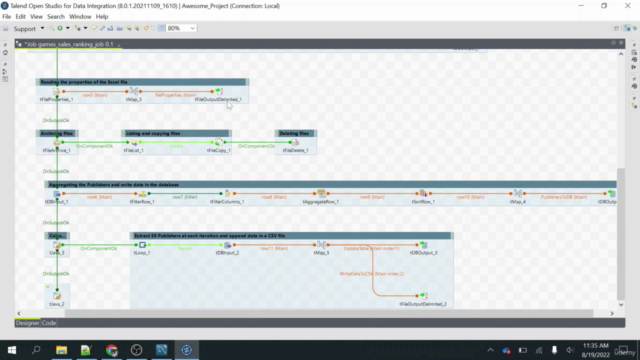Click the vertical scrollbar up arrow
The image size is (640, 360).
pyautogui.click(x=621, y=54)
